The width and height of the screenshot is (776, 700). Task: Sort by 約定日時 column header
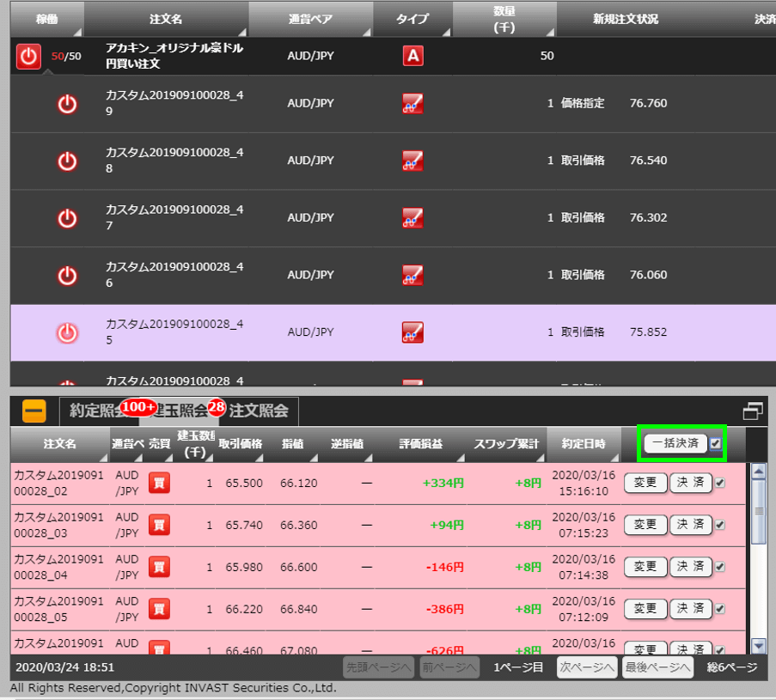click(x=583, y=444)
